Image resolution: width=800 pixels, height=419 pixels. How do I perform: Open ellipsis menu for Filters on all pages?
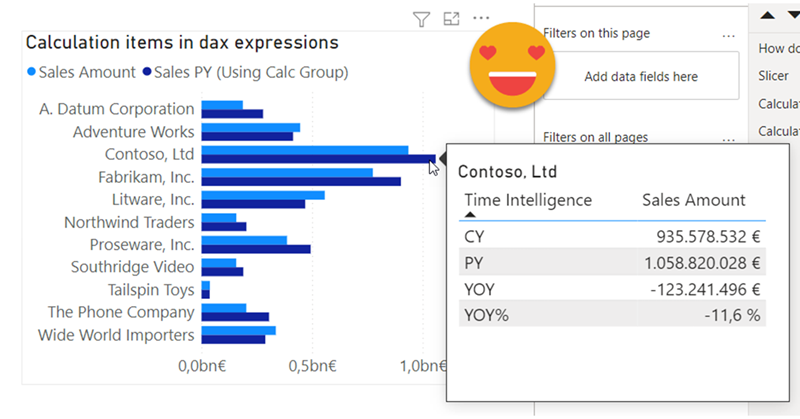click(x=728, y=137)
